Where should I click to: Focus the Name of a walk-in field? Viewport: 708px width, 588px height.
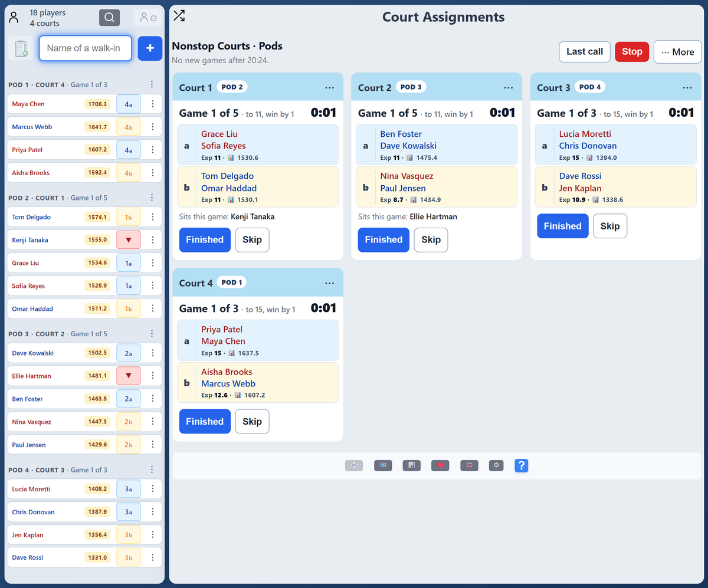pos(86,48)
